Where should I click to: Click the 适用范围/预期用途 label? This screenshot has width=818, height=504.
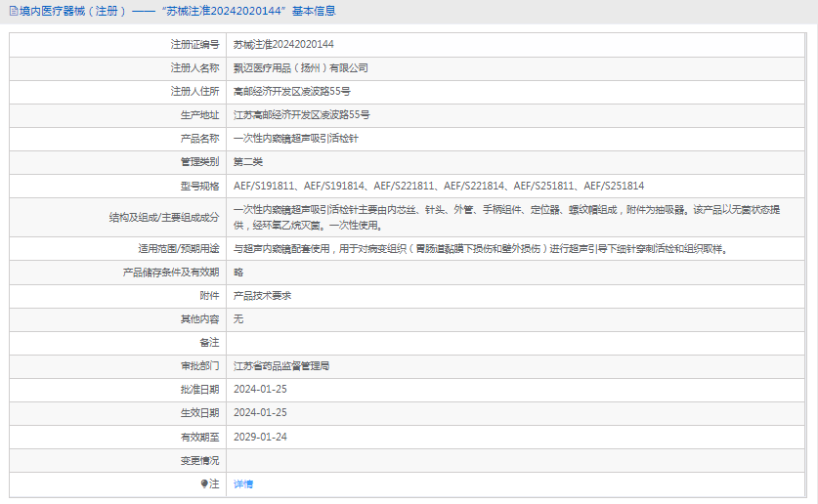click(x=179, y=249)
